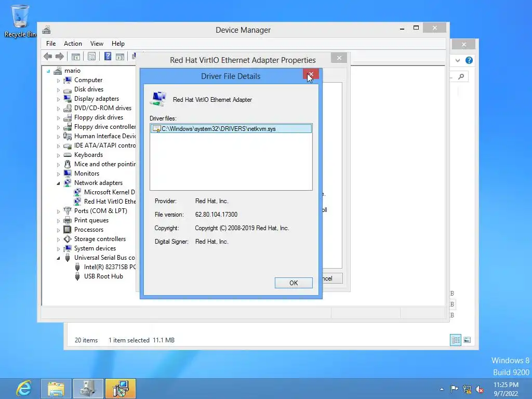Show hidden tray icons arrow

tap(442, 389)
